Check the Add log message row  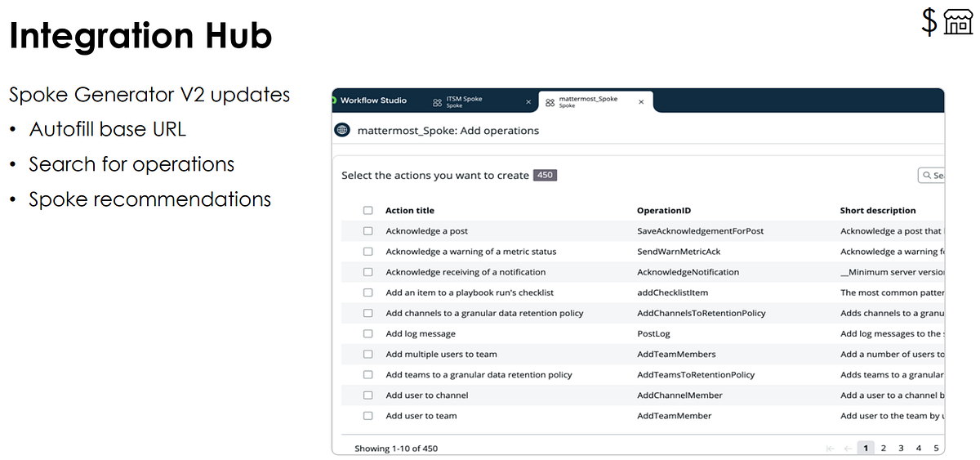pyautogui.click(x=368, y=333)
